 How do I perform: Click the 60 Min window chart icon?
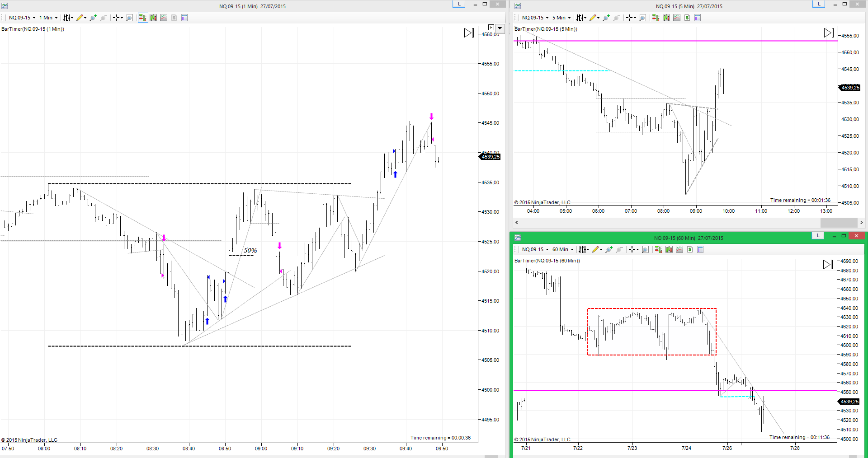point(518,238)
